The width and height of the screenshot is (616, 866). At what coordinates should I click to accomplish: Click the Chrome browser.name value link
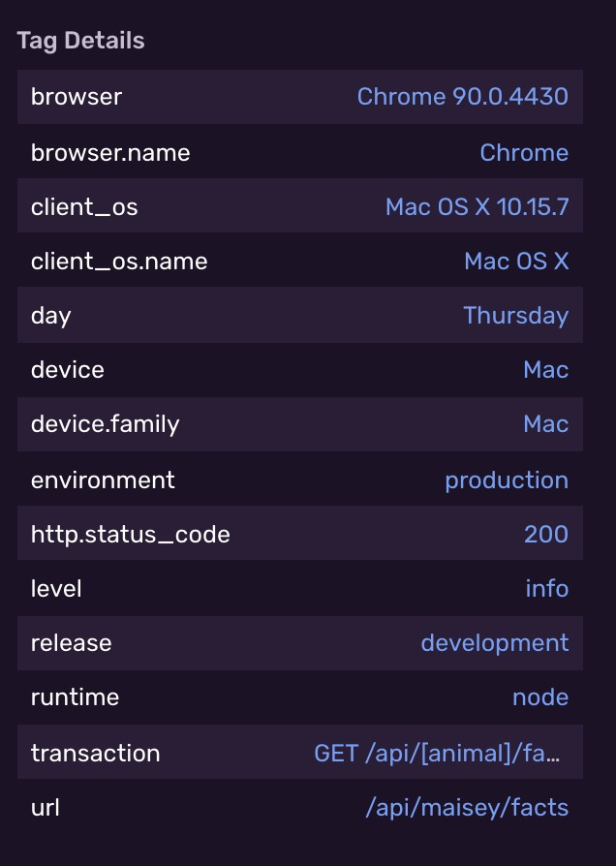tap(524, 152)
